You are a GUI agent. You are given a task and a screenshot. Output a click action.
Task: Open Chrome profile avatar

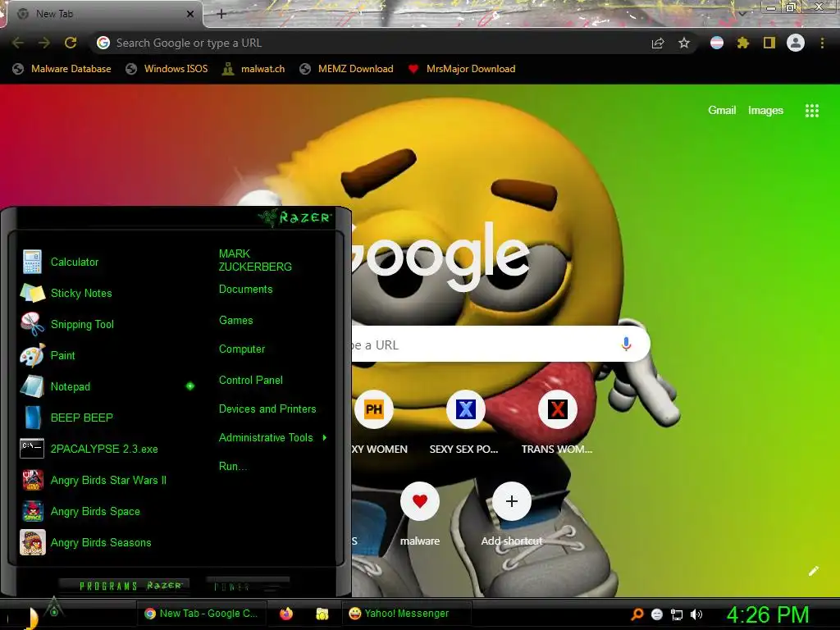pos(796,43)
